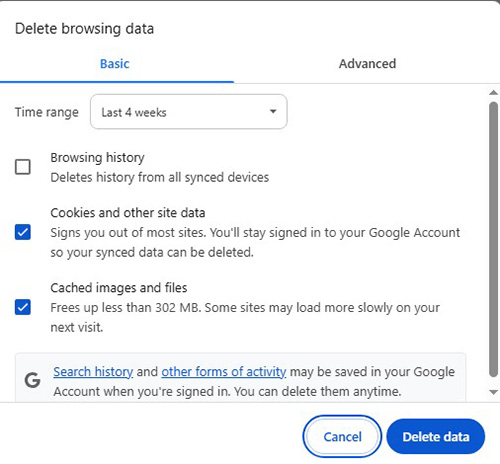Screen dimensions: 500x464
Task: Open the Search history link
Action: [x=93, y=372]
